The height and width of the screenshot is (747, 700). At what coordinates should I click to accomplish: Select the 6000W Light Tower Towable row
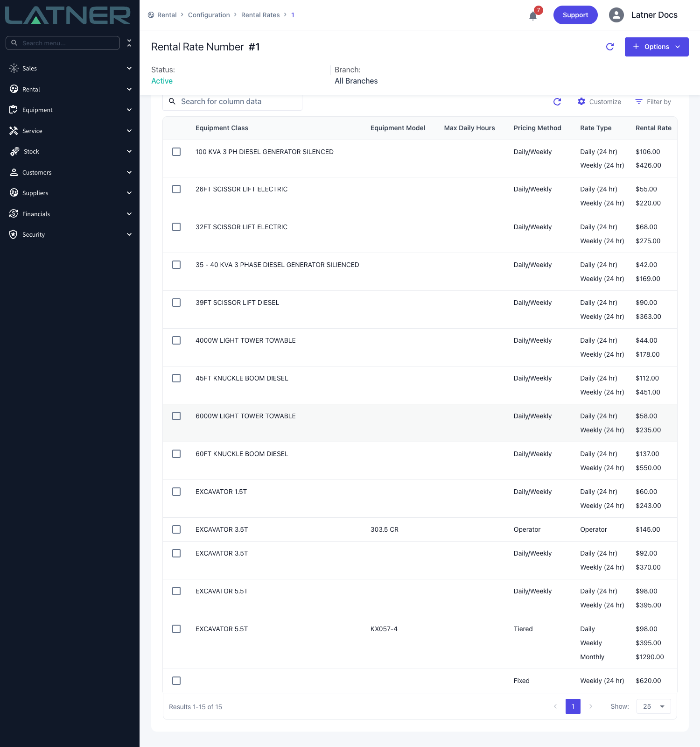tap(176, 416)
